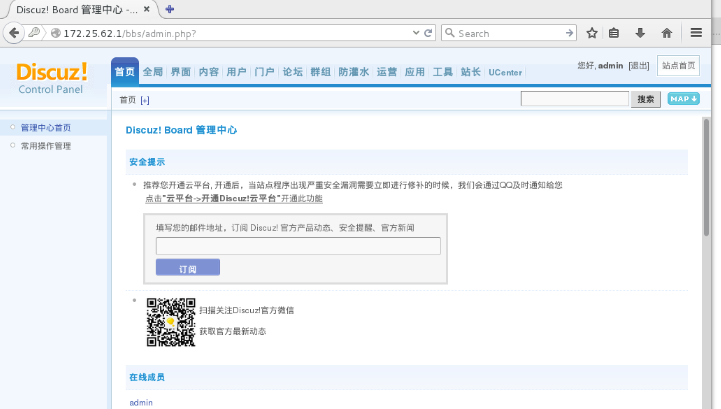Open the URL history dropdown arrow
Viewport: 721px width, 409px height.
(416, 33)
